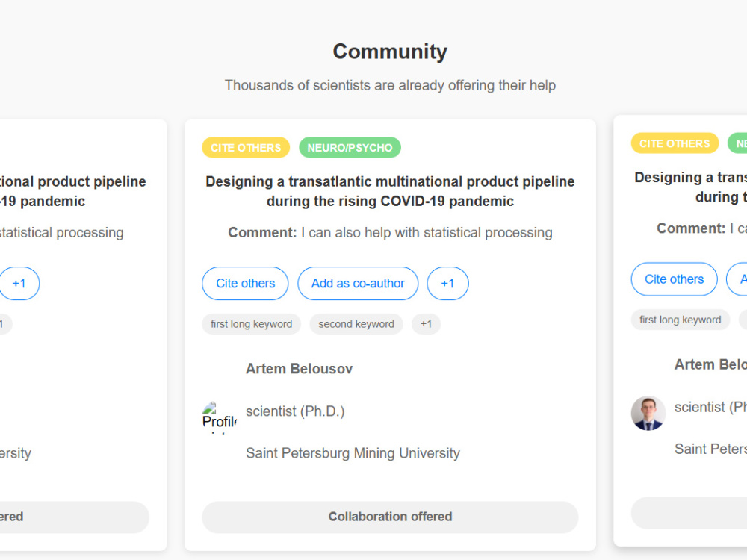This screenshot has width=747, height=560.
Task: Expand the +1 outlined button in left card
Action: click(18, 283)
